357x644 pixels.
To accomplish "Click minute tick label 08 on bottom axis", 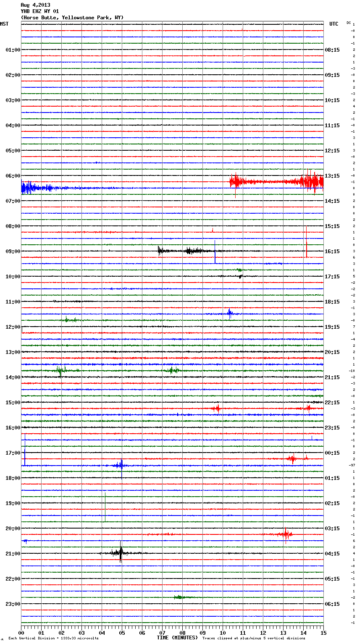I will (183, 633).
